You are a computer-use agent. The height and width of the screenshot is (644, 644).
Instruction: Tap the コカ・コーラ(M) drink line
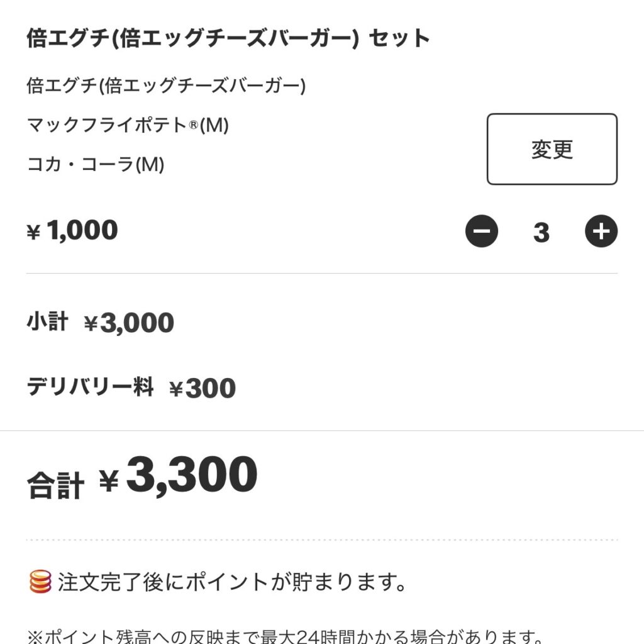96,165
